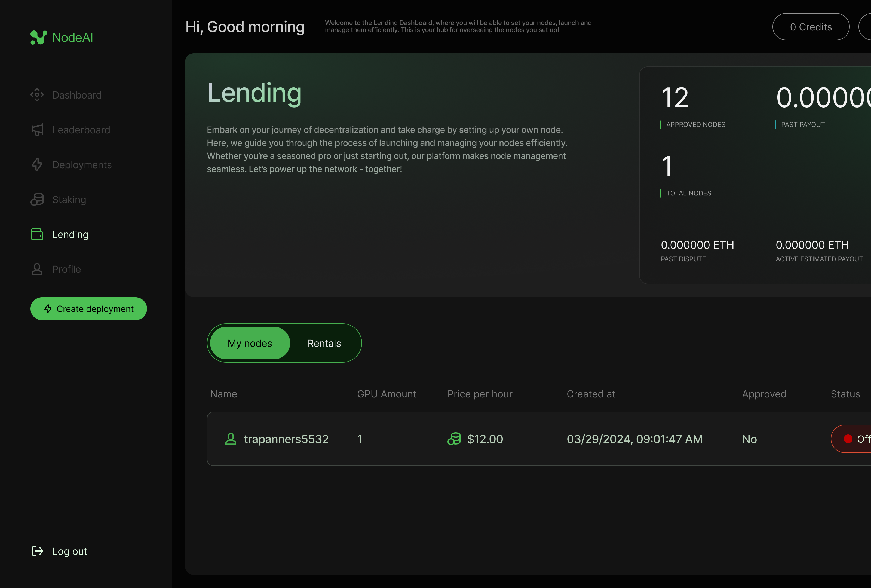Click the Profile person icon
The height and width of the screenshot is (588, 871).
pyautogui.click(x=37, y=269)
